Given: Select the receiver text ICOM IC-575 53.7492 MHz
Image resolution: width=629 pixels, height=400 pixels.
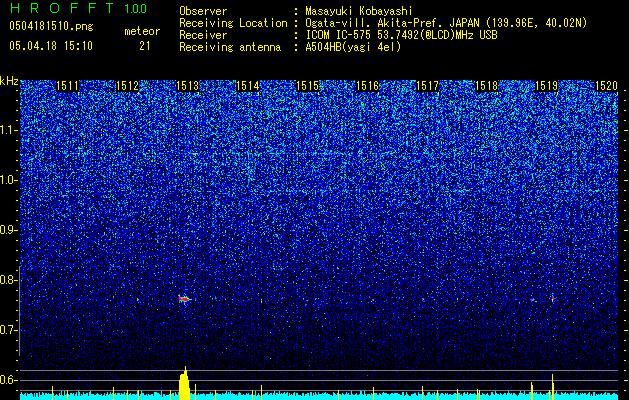Looking at the screenshot, I should (x=402, y=35).
